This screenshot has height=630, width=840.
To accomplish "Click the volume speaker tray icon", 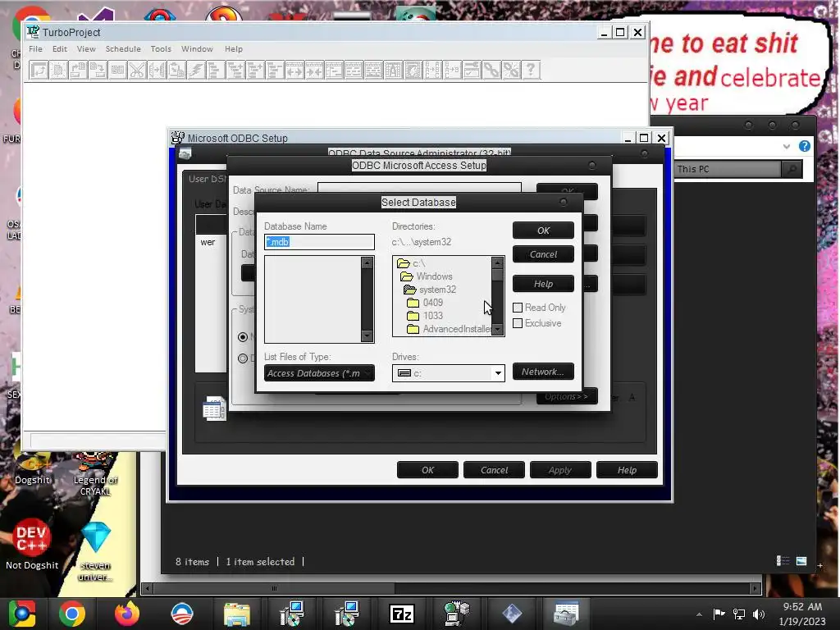I will coord(759,614).
